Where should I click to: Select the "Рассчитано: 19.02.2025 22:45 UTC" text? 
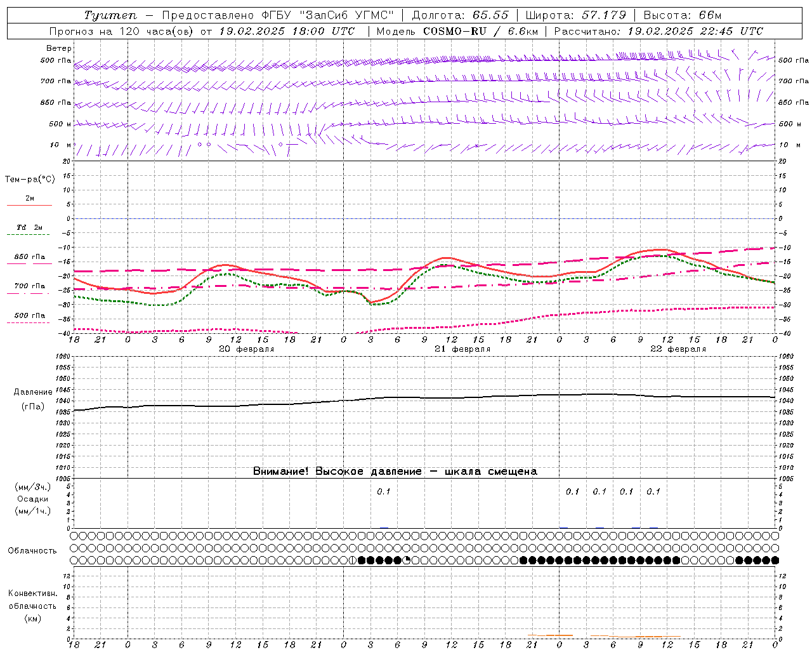[658, 31]
